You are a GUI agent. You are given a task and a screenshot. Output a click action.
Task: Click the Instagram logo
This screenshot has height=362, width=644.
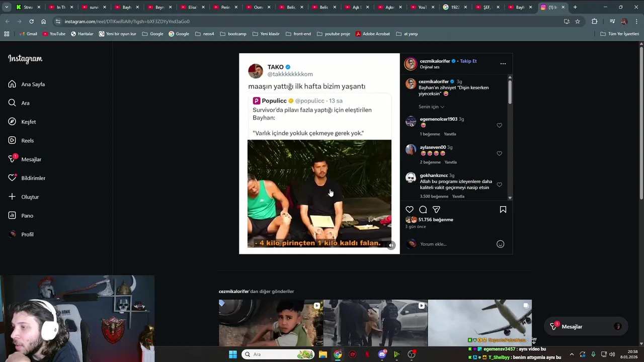click(x=25, y=59)
